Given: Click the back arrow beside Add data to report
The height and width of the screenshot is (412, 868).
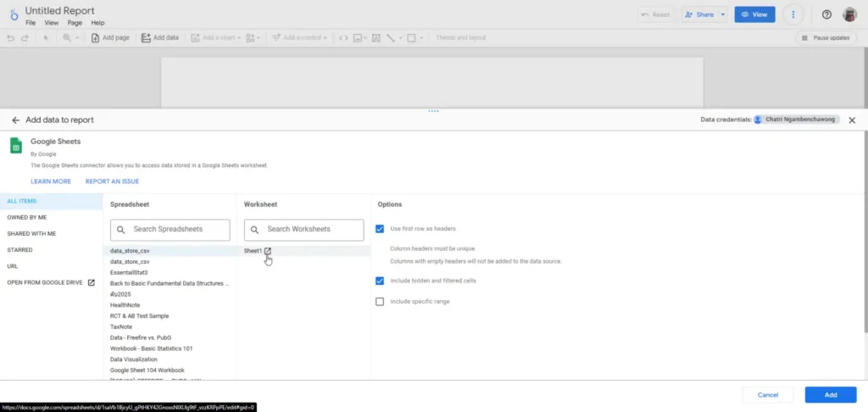Looking at the screenshot, I should pos(15,120).
